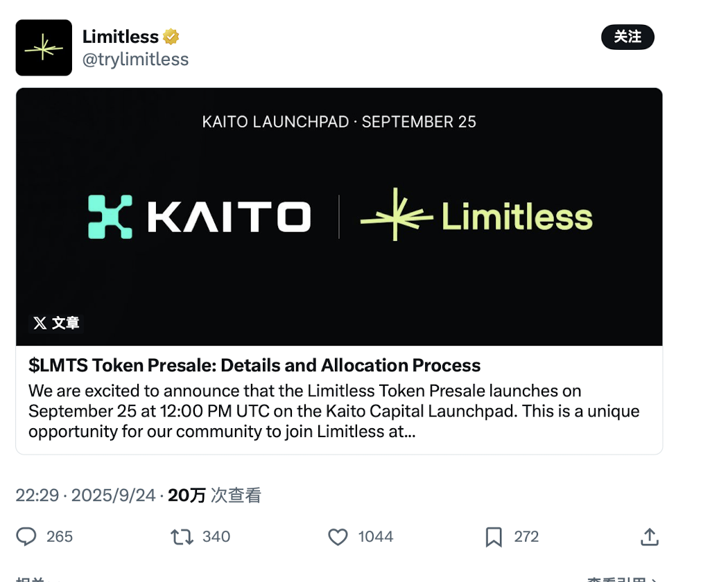Click the reply speech bubble icon
728x582 pixels.
pos(26,537)
